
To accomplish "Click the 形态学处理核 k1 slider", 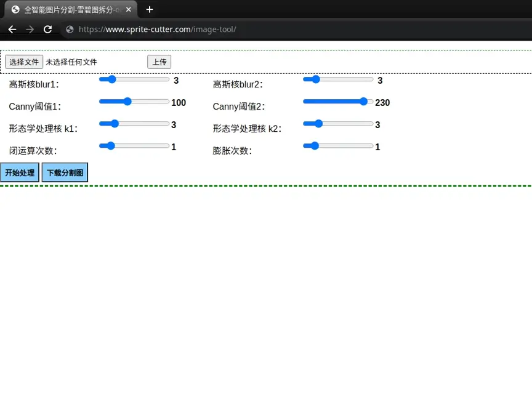I will [x=134, y=124].
